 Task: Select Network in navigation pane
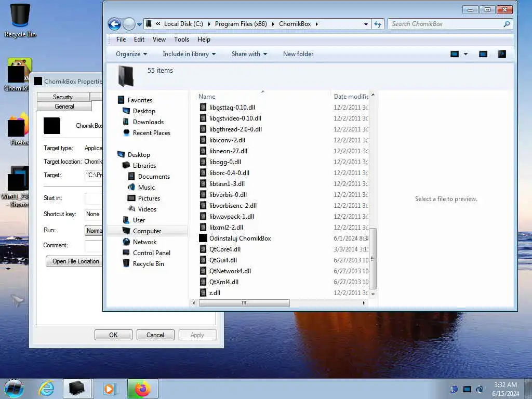pyautogui.click(x=144, y=242)
